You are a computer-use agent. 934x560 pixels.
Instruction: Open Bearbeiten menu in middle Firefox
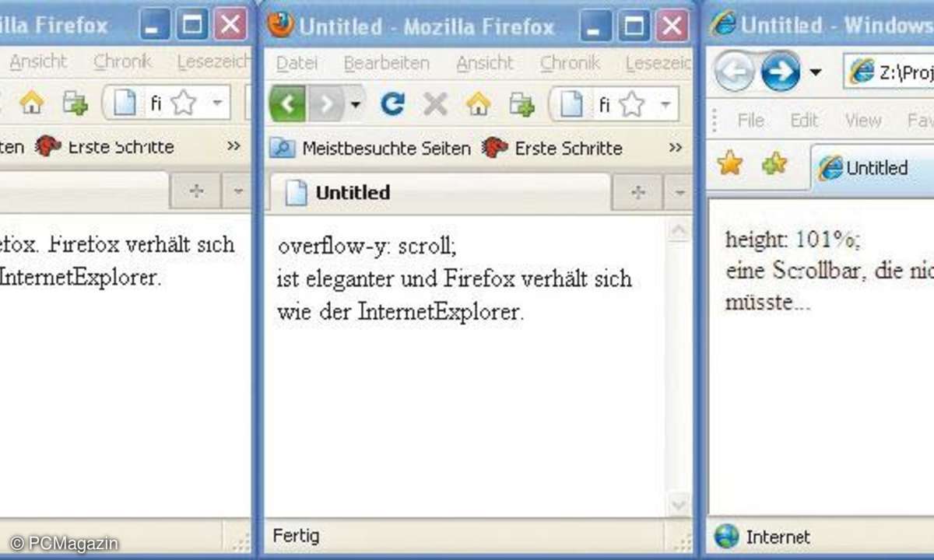click(x=387, y=62)
